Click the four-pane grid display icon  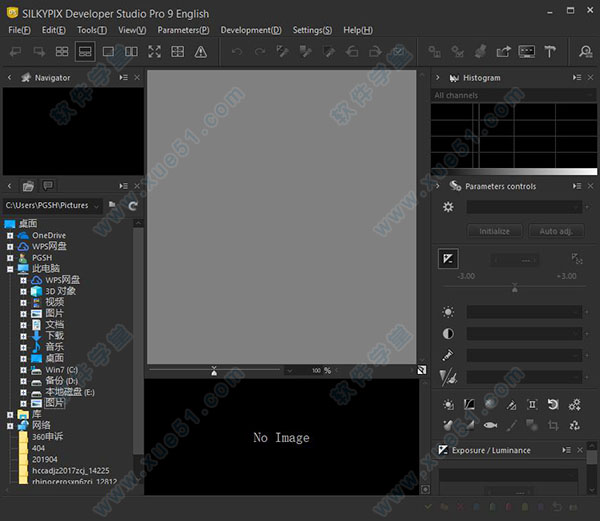pos(178,52)
